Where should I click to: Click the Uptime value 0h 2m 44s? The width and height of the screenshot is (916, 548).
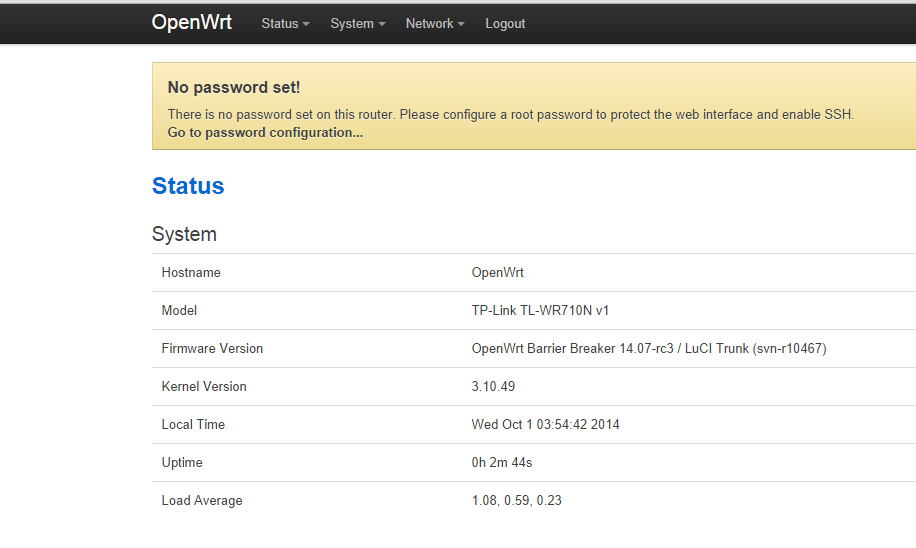tap(504, 463)
